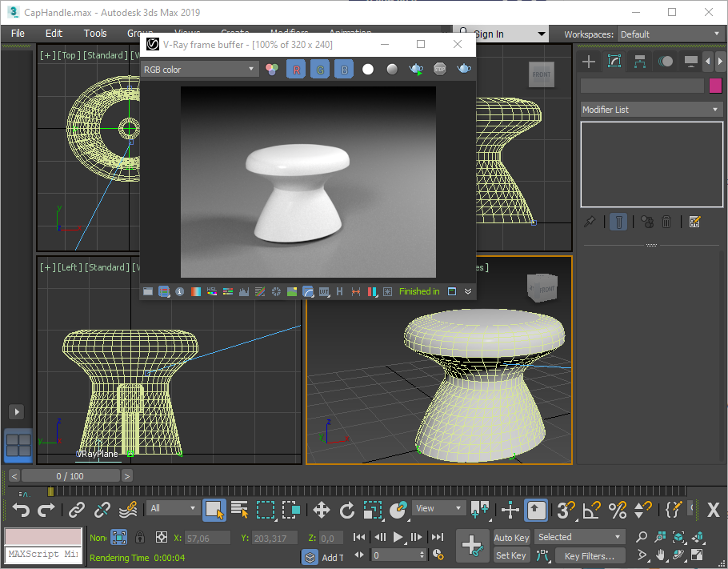Open the Hierarchy tab in command panel
728x569 pixels.
(640, 62)
